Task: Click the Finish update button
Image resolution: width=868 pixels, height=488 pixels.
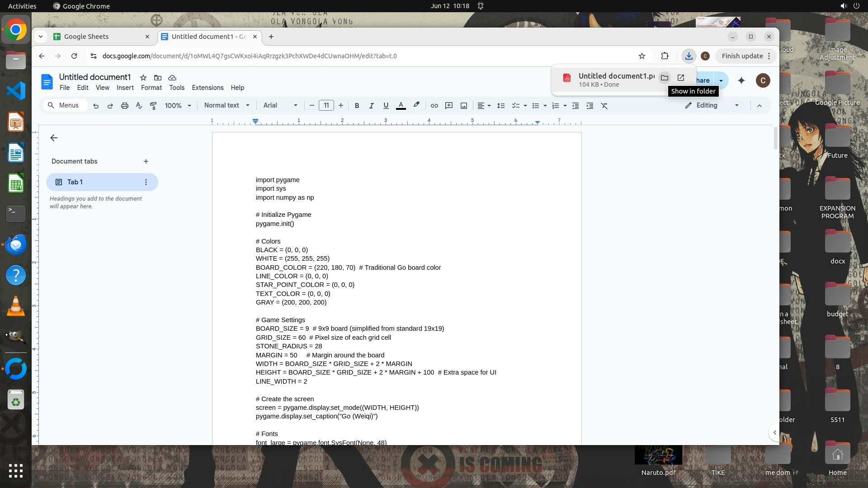Action: 742,56
